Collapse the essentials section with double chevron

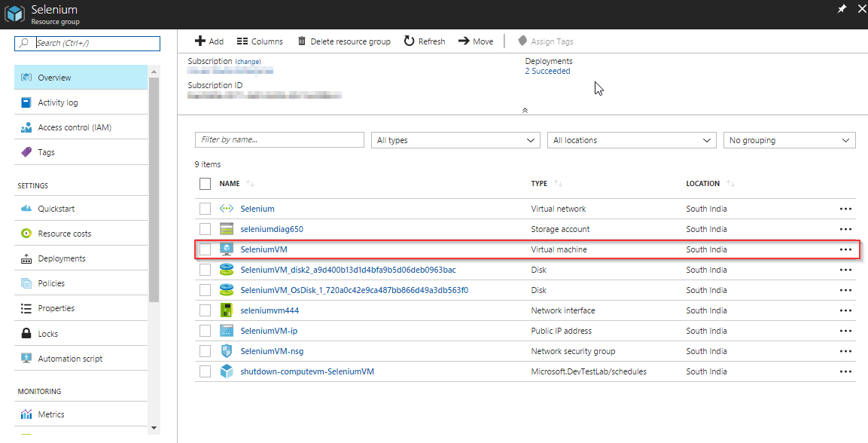525,110
